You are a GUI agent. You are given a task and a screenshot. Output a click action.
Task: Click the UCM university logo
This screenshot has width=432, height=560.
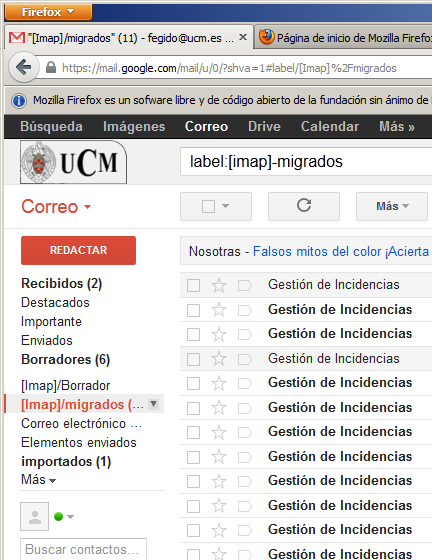click(73, 162)
